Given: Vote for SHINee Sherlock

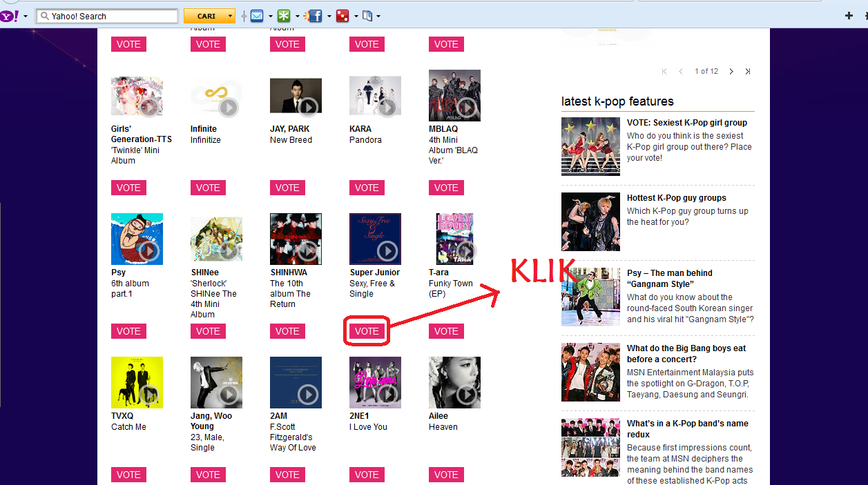Looking at the screenshot, I should [x=208, y=331].
